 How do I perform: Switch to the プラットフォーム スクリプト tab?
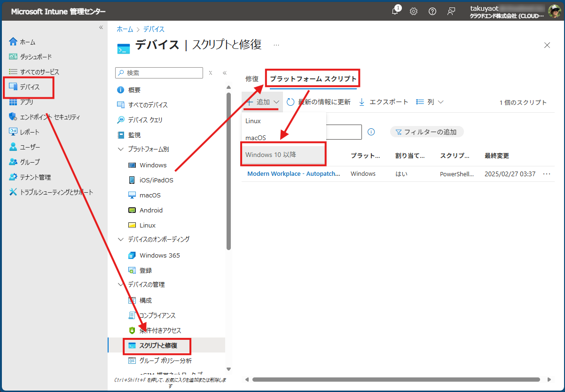[x=313, y=79]
